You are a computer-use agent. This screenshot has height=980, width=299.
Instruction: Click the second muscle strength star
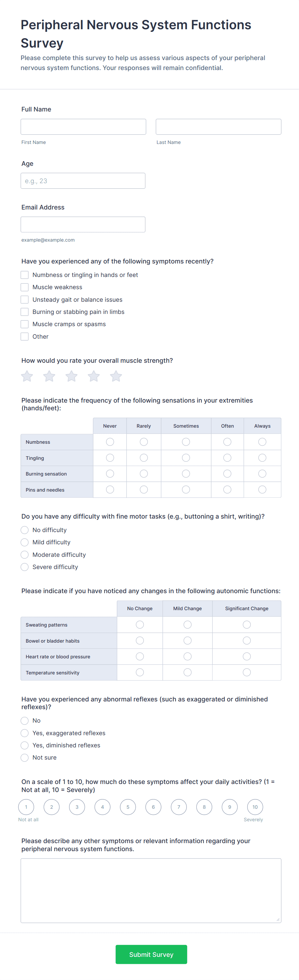(x=49, y=376)
